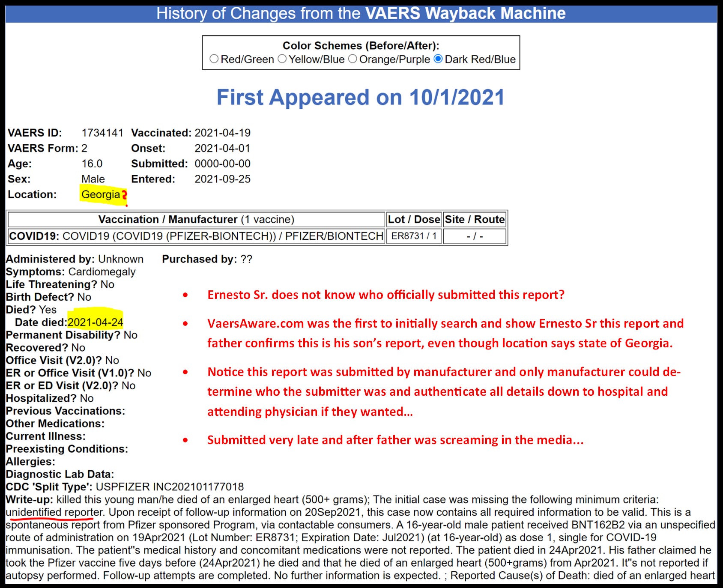Click the Site / Route column header
723x588 pixels.
475,219
